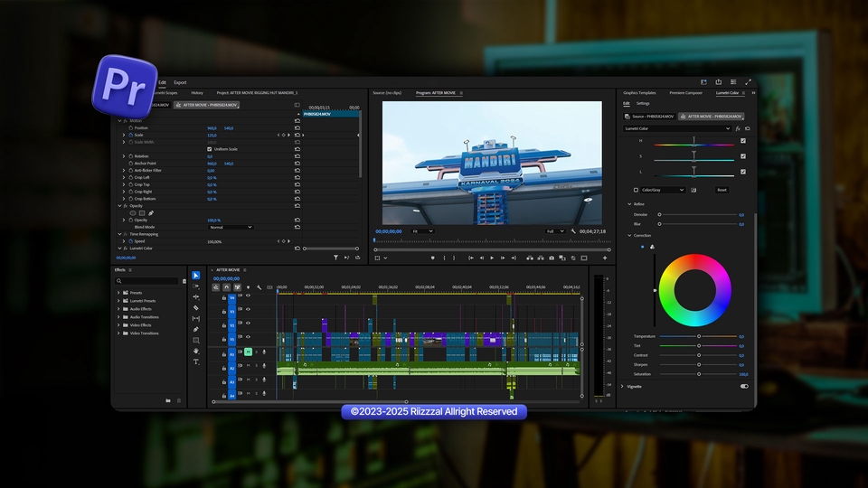Click the pen mask icon under Opacity

(x=151, y=213)
